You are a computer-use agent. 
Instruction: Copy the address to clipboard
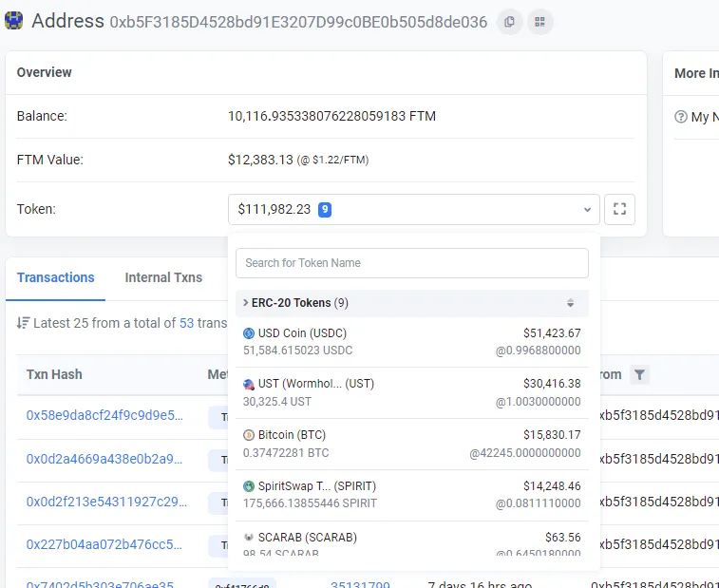coord(509,22)
